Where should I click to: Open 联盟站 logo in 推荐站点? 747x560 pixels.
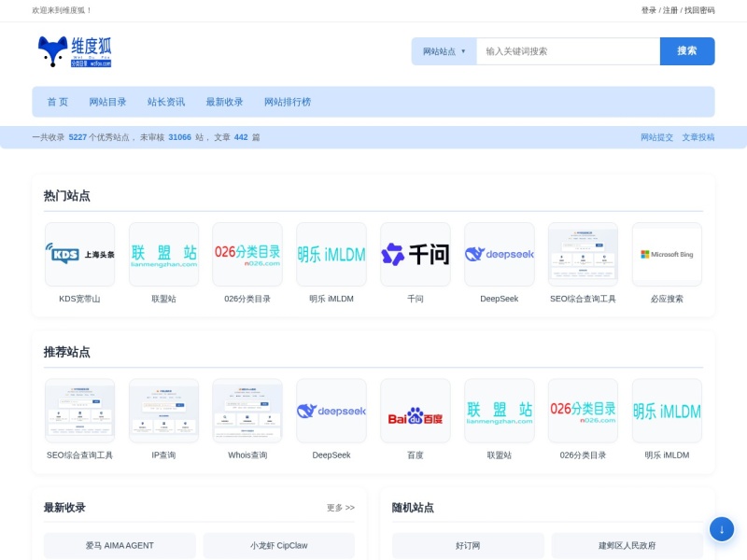pos(500,411)
